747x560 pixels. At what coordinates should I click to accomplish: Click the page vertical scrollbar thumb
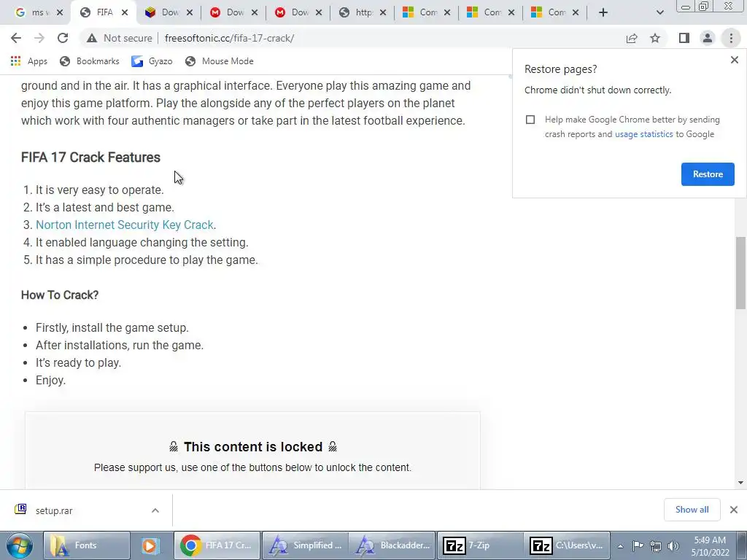tap(740, 273)
